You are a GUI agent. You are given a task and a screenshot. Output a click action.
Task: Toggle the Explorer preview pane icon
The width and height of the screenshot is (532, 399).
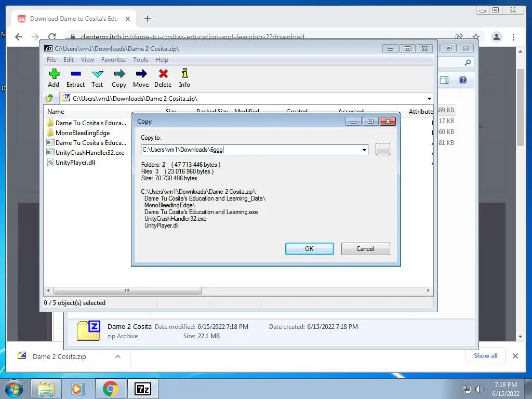[445, 80]
